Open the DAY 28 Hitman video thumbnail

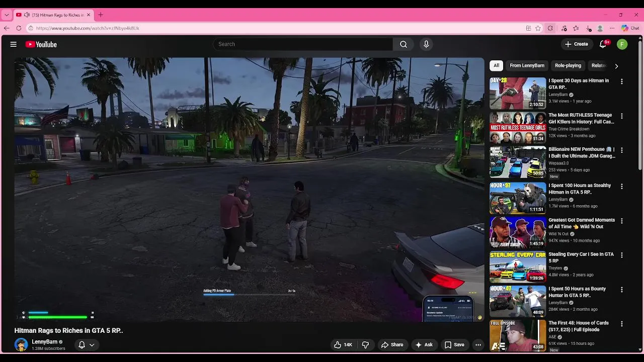[x=518, y=93]
